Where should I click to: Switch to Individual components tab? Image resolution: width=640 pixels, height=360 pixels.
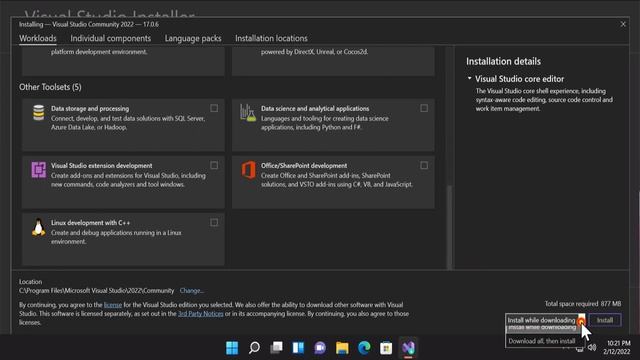pyautogui.click(x=111, y=38)
